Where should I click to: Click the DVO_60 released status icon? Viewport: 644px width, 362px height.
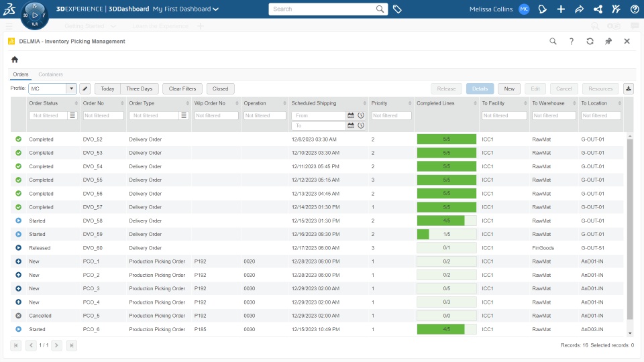click(x=19, y=248)
